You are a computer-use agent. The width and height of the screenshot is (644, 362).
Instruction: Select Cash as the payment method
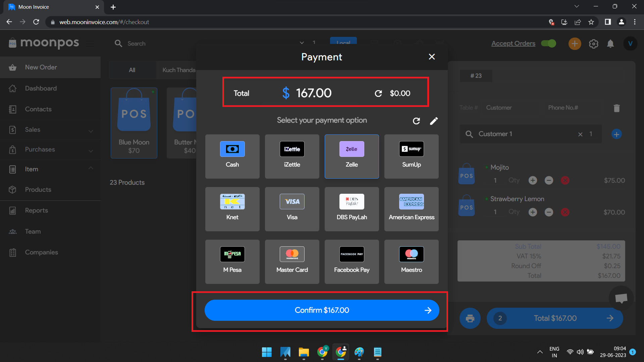click(x=232, y=156)
